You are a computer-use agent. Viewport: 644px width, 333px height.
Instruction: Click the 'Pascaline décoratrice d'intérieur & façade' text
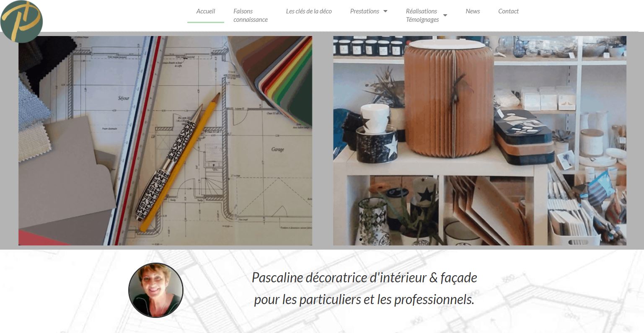364,277
